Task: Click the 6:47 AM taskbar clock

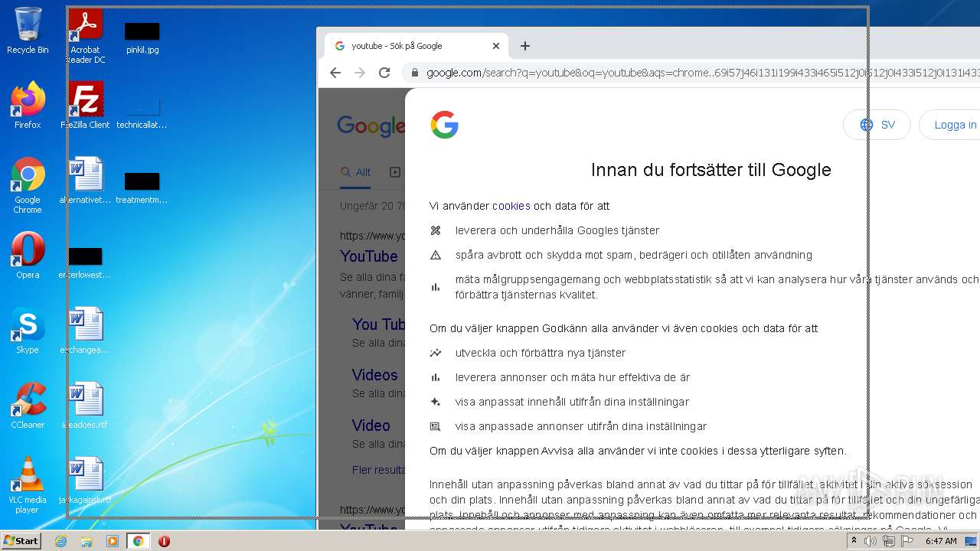Action: (x=941, y=541)
